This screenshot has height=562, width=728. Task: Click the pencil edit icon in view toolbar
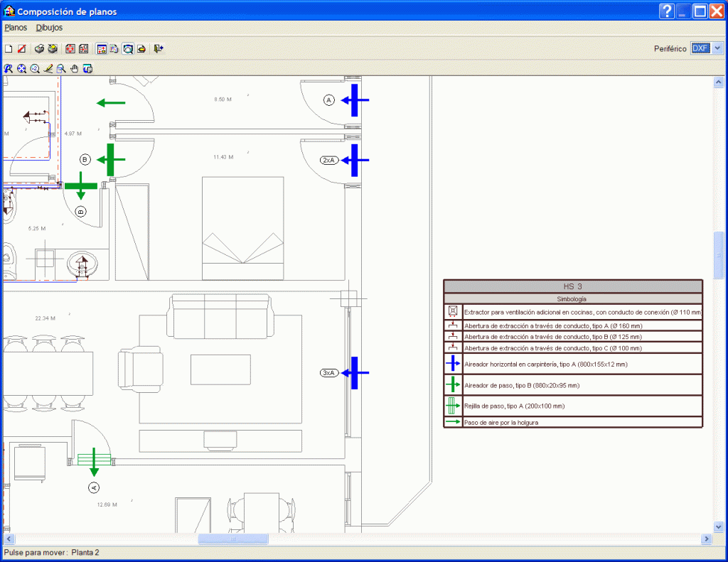[x=48, y=69]
